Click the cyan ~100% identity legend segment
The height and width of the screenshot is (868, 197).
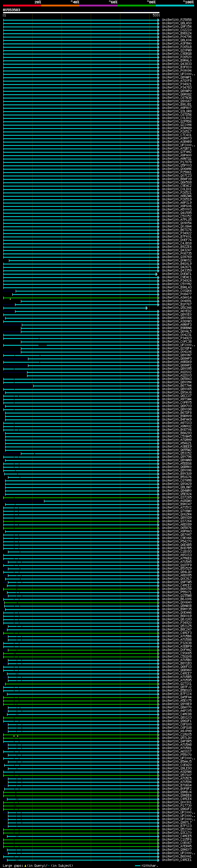[175, 6]
